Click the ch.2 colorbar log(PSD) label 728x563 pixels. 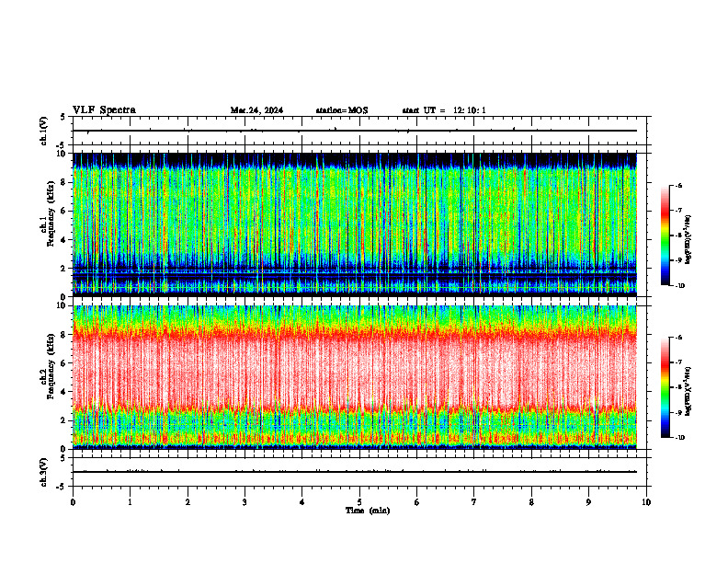point(688,391)
